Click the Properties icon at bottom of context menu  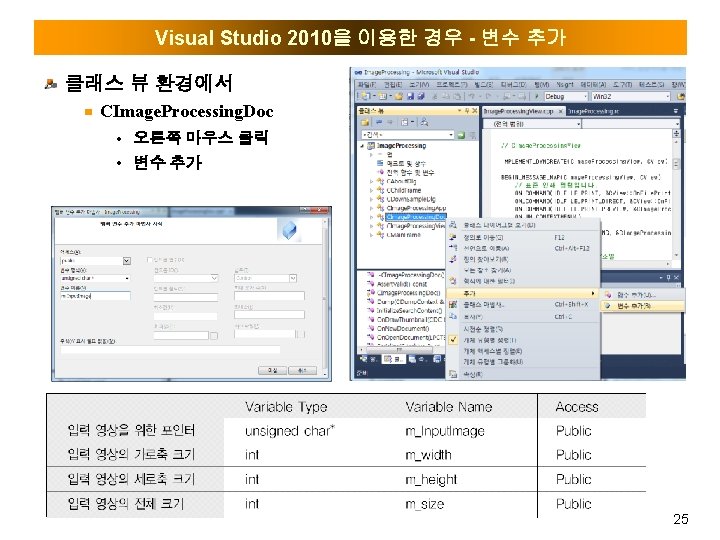tap(453, 374)
